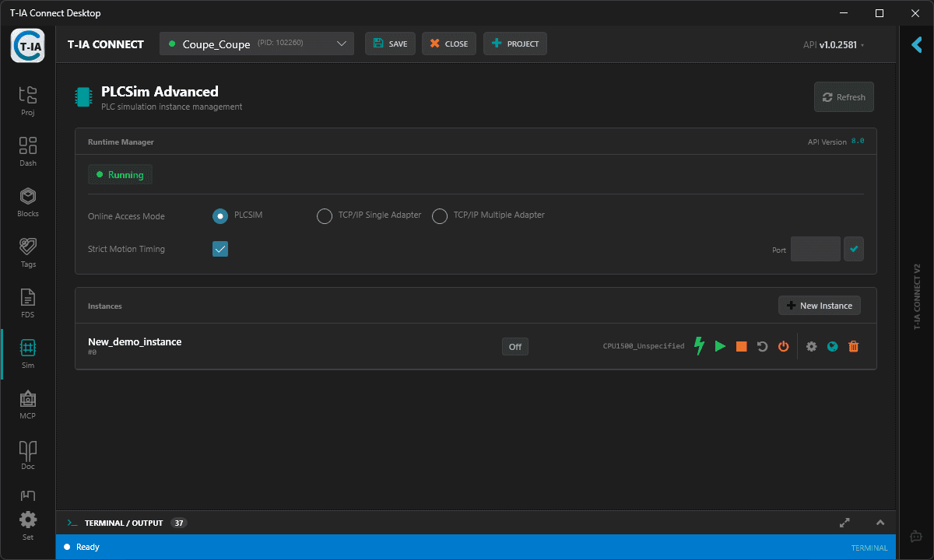Collapse the Terminal/Output panel
This screenshot has height=560, width=934.
pyautogui.click(x=880, y=523)
